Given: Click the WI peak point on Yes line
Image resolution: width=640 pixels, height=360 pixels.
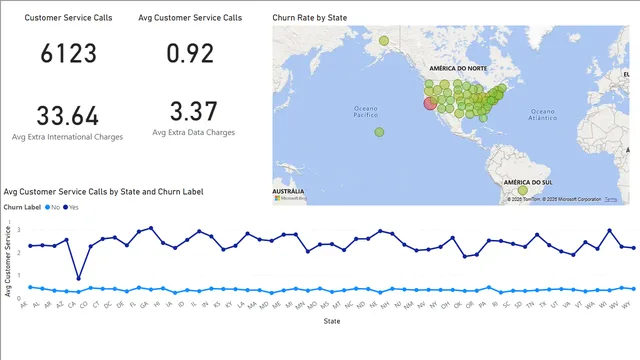Looking at the screenshot, I should click(x=610, y=231).
